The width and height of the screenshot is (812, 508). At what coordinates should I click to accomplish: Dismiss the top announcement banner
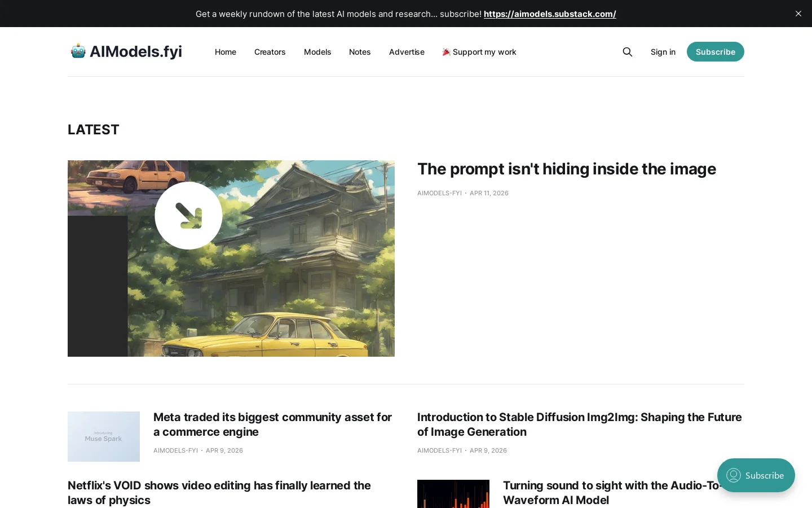point(798,14)
